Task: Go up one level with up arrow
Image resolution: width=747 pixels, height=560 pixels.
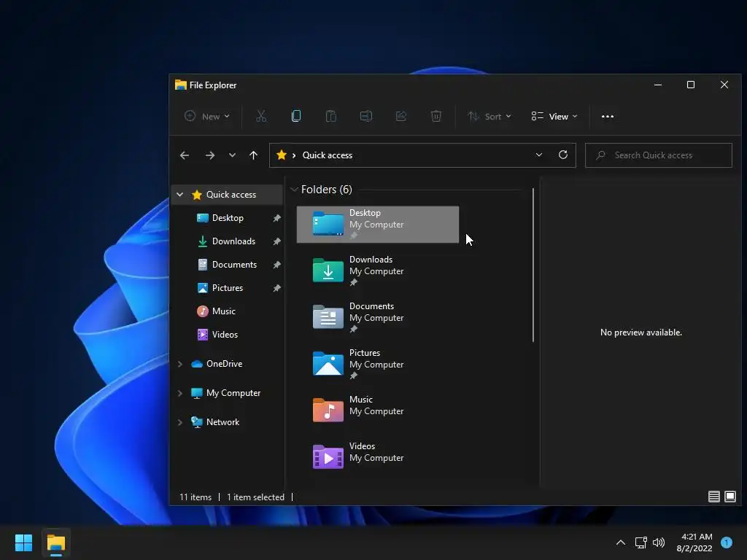Action: [x=253, y=155]
